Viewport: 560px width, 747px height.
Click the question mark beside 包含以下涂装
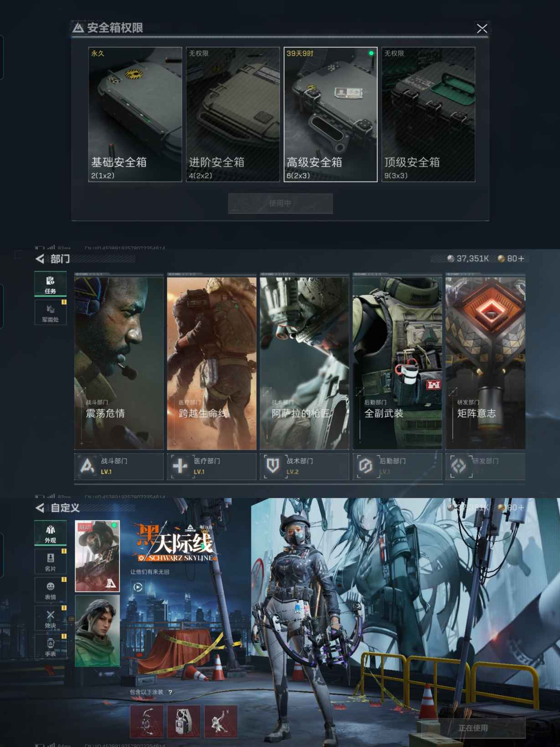(170, 692)
